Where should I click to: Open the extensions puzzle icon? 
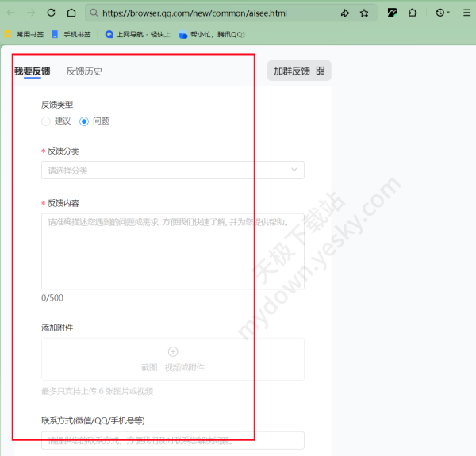(x=413, y=13)
